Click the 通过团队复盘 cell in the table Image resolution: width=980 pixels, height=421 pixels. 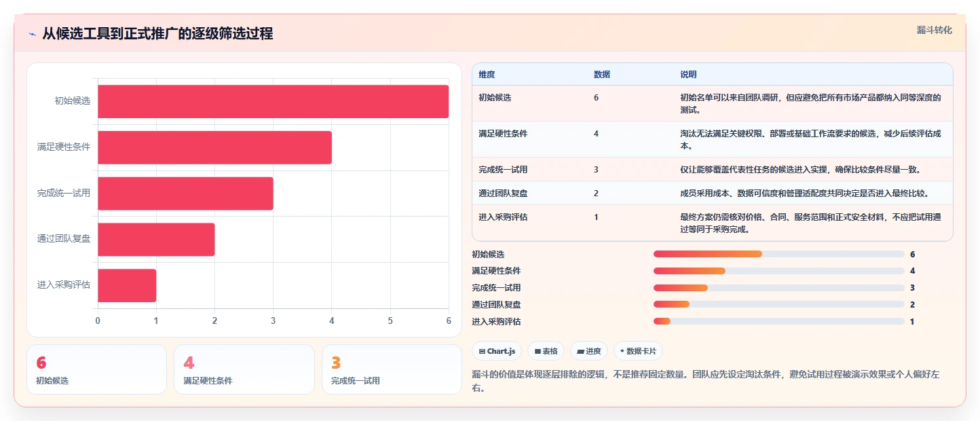tap(503, 193)
